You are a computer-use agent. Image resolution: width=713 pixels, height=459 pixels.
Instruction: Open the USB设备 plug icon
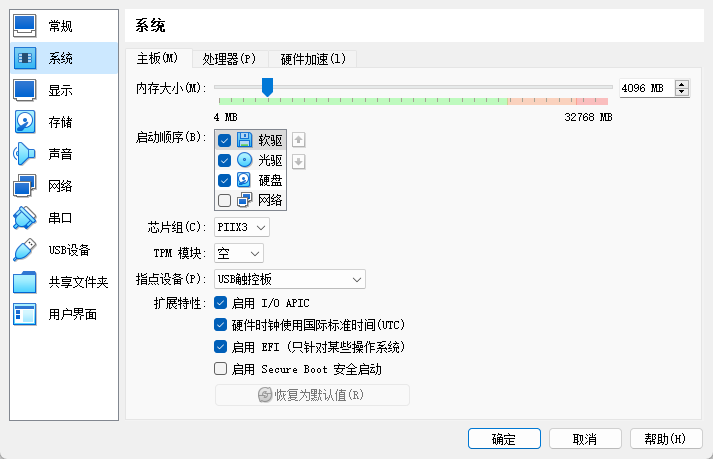[25, 250]
